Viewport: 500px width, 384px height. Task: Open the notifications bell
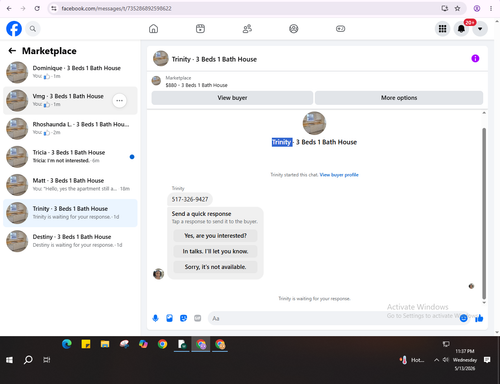pos(461,29)
